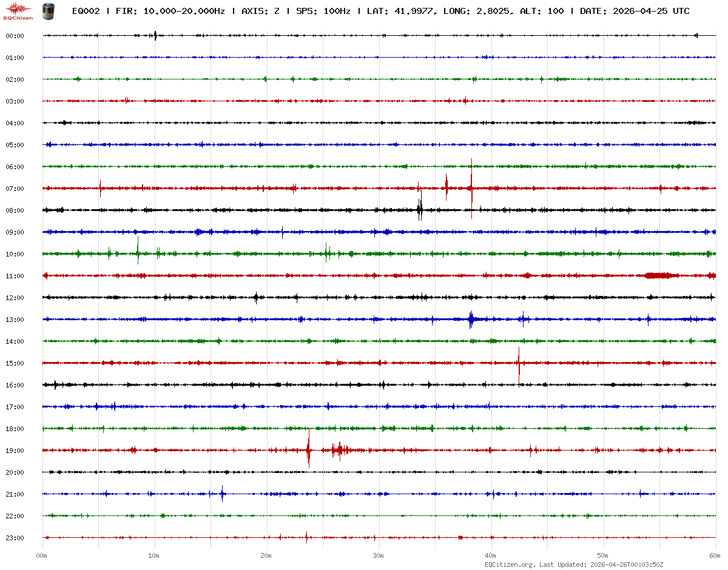Click the EQCitizen logo icon
The width and height of the screenshot is (728, 570).
coord(19,11)
